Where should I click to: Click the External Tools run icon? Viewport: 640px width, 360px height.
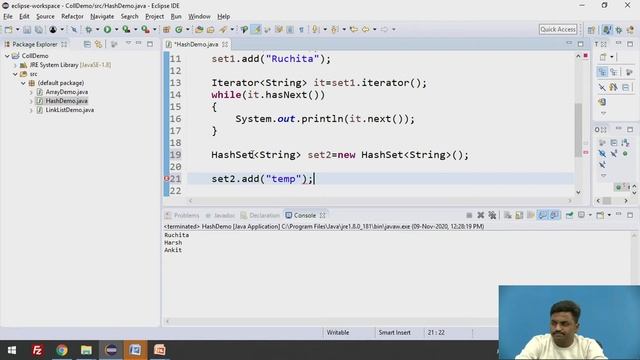(x=145, y=29)
